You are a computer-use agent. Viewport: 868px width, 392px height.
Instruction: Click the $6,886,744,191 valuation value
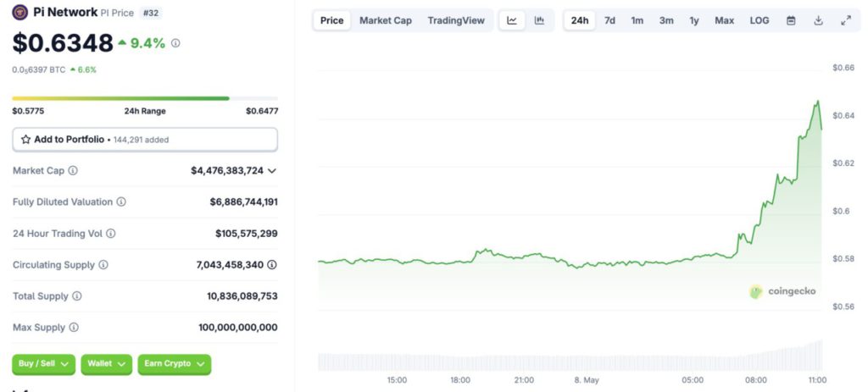pyautogui.click(x=243, y=202)
